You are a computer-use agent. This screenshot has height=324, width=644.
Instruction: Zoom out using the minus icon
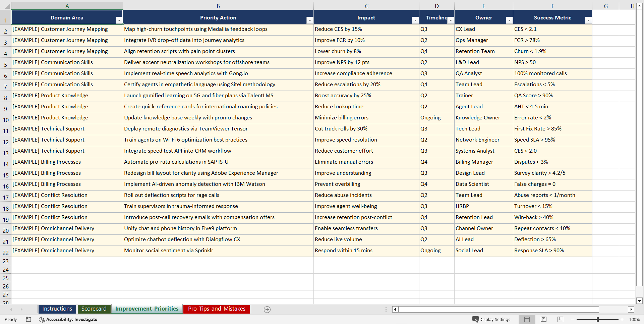573,319
